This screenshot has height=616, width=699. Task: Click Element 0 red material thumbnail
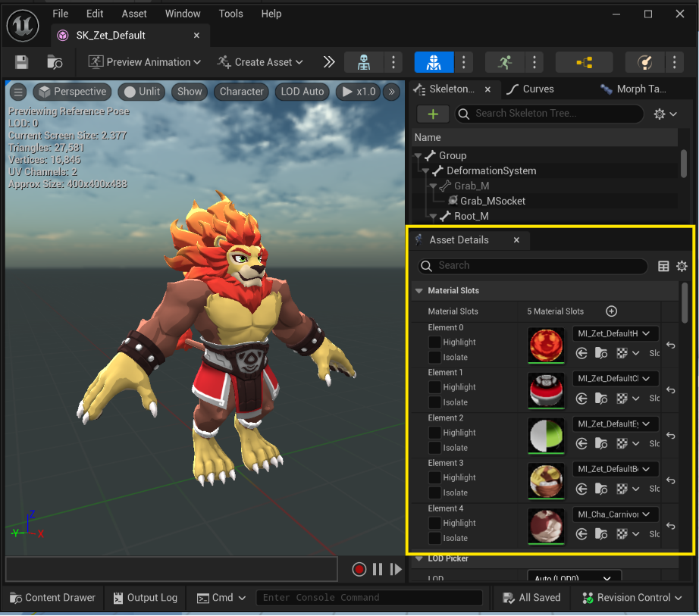pos(546,346)
